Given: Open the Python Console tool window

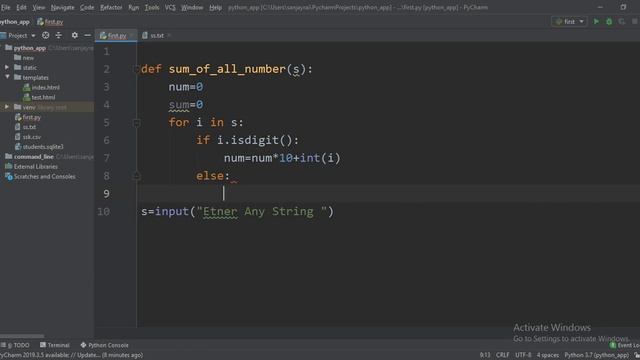Looking at the screenshot, I should (x=104, y=345).
